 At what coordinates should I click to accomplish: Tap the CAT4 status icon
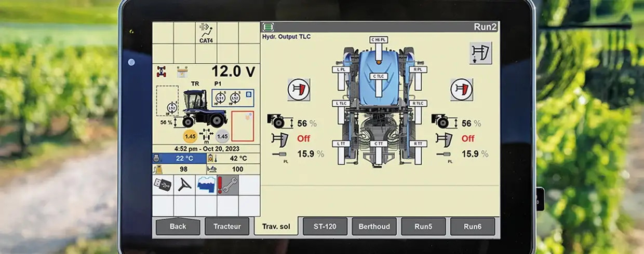206,33
